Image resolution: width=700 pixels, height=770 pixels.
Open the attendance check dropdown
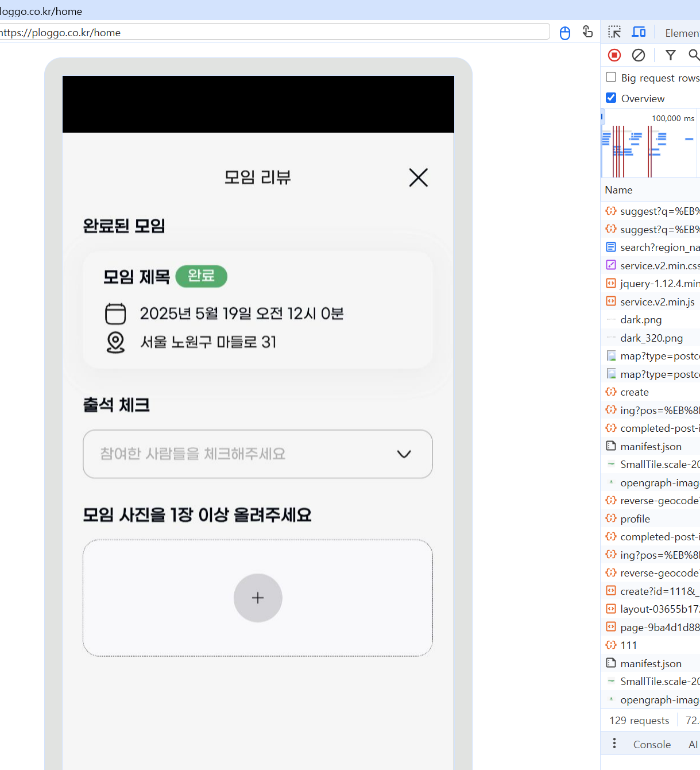pyautogui.click(x=258, y=454)
